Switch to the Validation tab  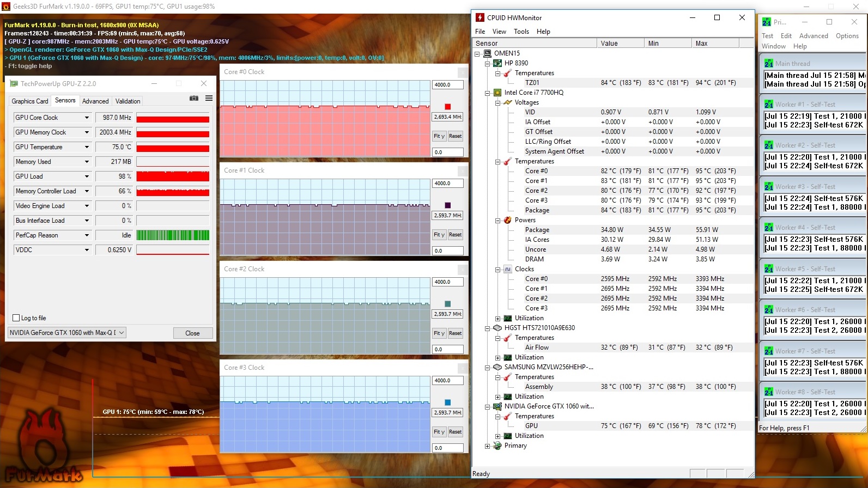(x=128, y=101)
